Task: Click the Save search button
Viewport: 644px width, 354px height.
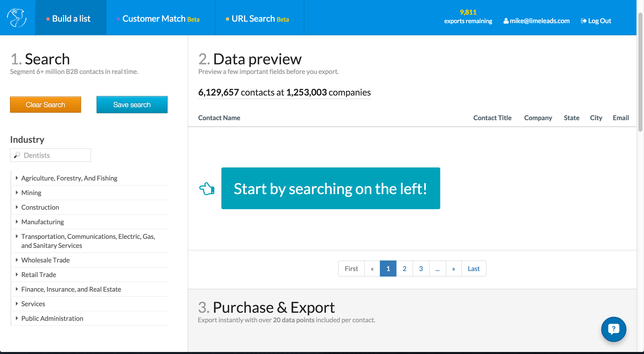Action: point(132,105)
